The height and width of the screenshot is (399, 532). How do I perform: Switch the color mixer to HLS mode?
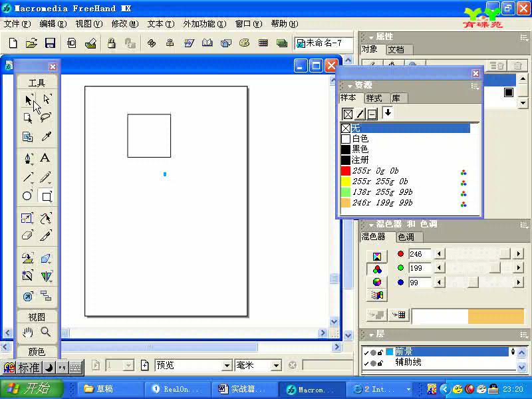click(377, 282)
